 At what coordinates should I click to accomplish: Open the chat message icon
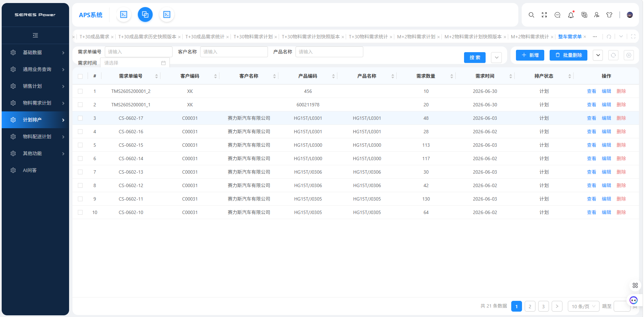(x=557, y=15)
